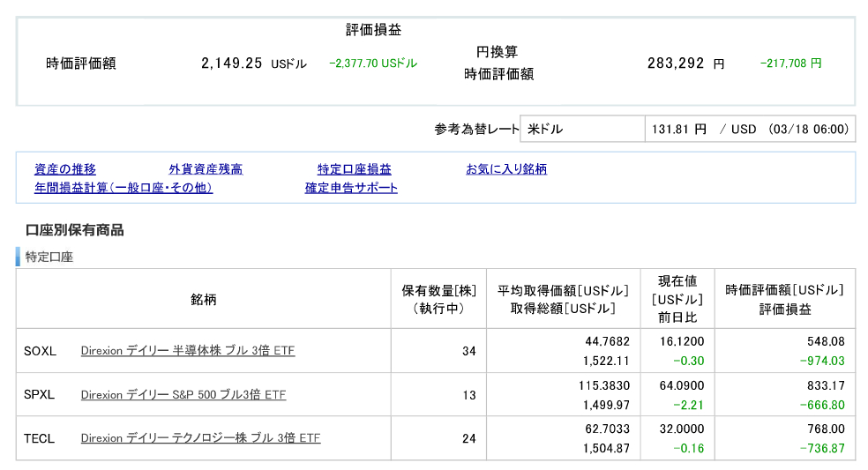Select the SOXL ticker symbol text
This screenshot has width=868, height=470.
[x=40, y=351]
